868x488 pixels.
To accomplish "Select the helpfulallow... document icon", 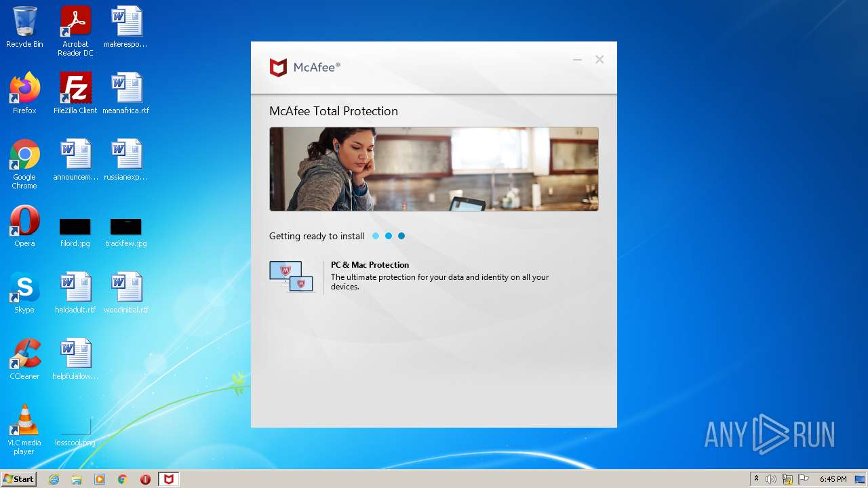I will [75, 359].
